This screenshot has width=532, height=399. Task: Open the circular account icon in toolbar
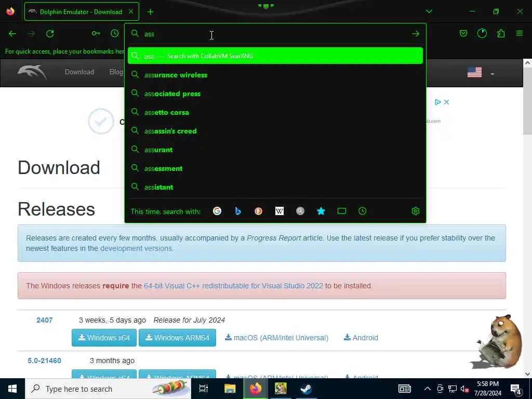482,33
